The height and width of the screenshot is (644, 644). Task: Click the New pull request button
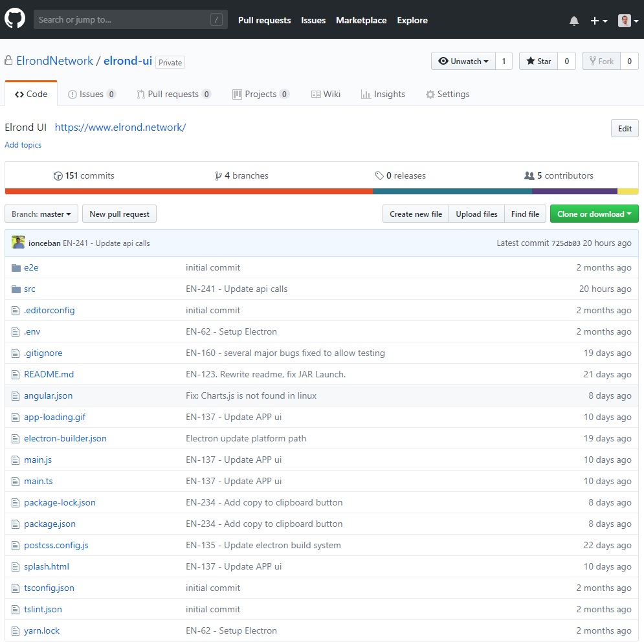(120, 214)
